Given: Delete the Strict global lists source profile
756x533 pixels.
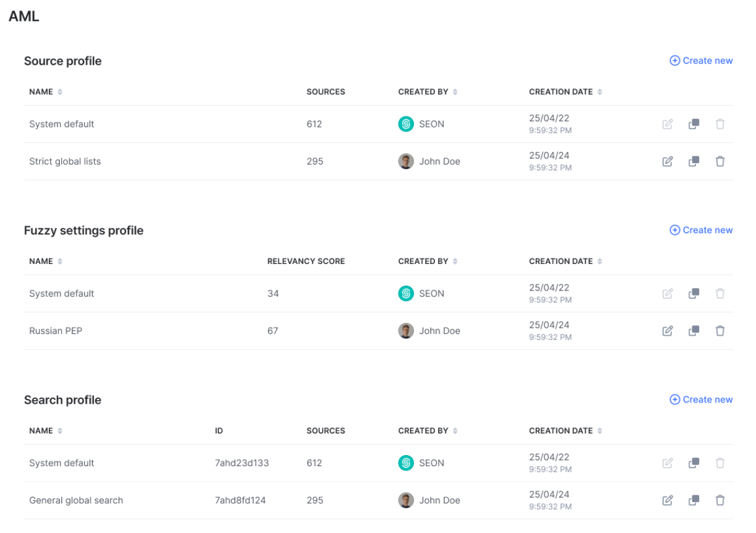Looking at the screenshot, I should click(720, 161).
